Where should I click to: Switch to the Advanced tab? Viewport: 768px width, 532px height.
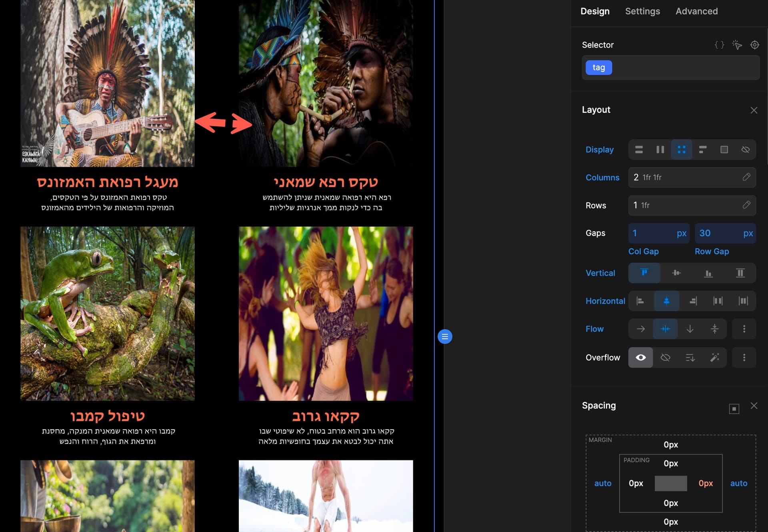696,11
